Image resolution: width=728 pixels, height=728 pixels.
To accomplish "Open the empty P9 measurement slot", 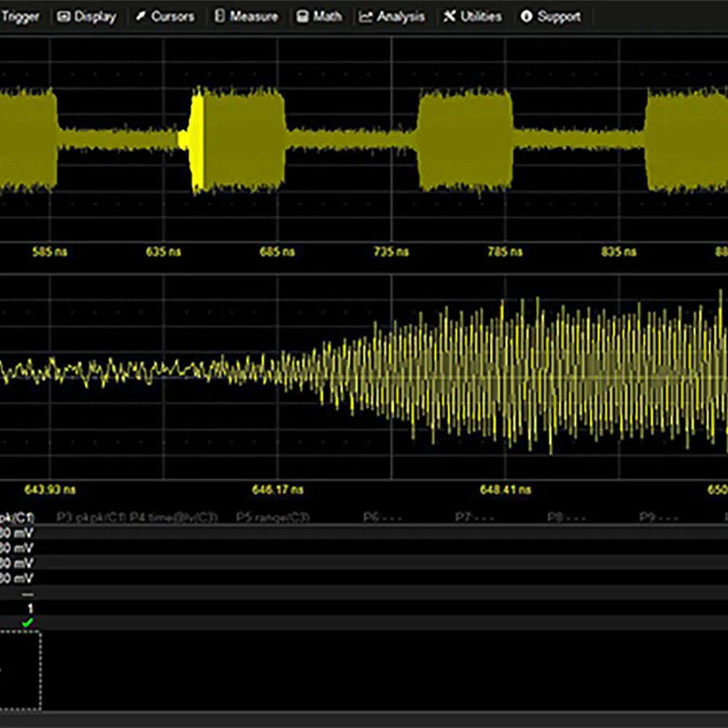I will pyautogui.click(x=658, y=517).
